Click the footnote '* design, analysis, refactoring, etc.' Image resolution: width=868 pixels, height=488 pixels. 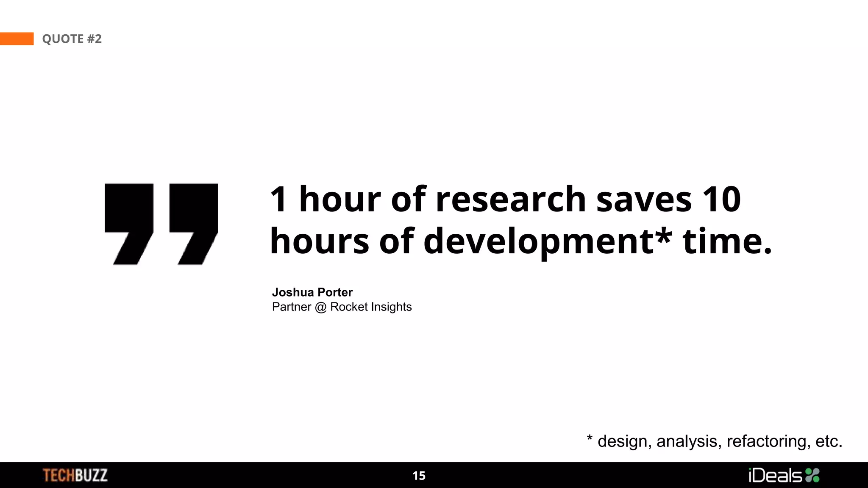point(715,441)
